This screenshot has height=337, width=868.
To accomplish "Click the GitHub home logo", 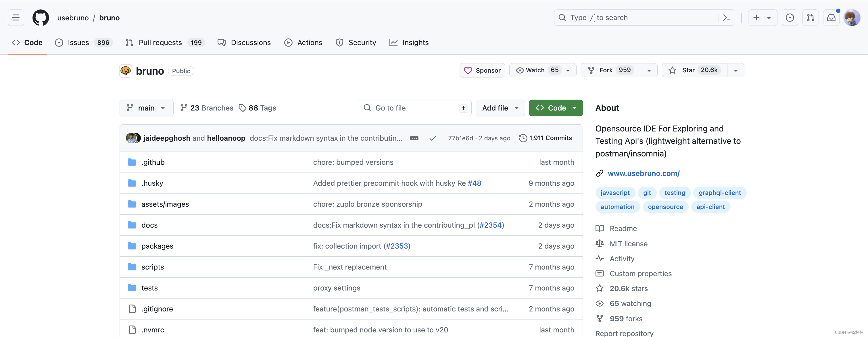I will tap(41, 18).
